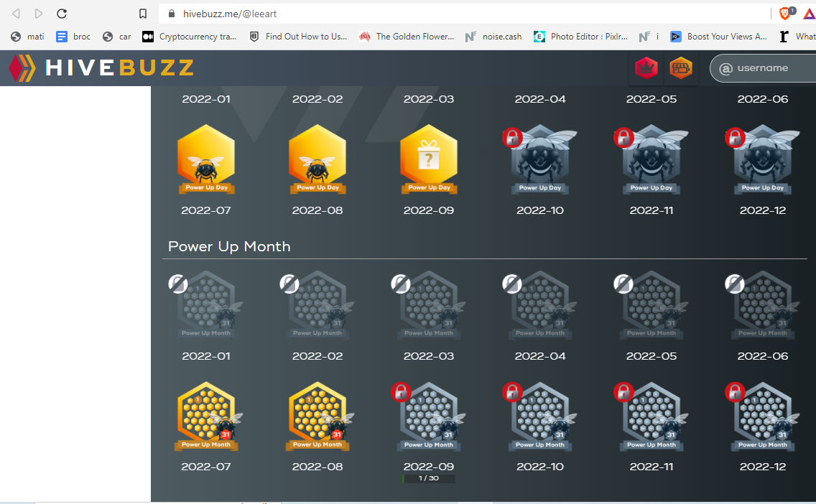This screenshot has width=816, height=504.
Task: Click the locked 2022-11 Power Up Day badge
Action: coord(652,159)
